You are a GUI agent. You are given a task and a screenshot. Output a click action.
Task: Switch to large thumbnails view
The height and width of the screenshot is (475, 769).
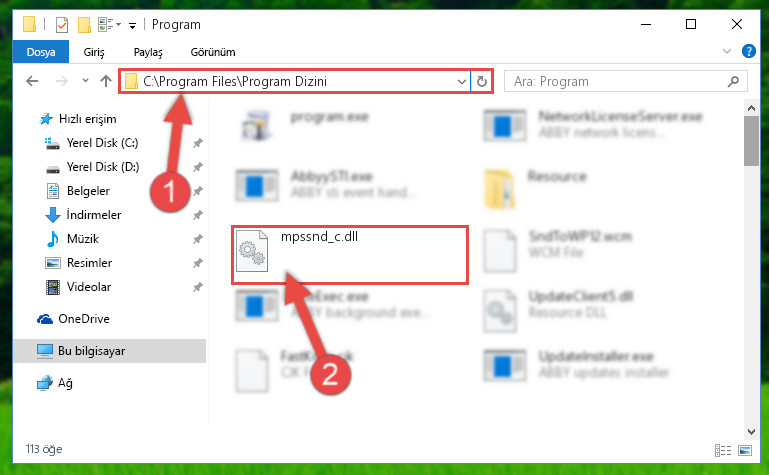(744, 450)
